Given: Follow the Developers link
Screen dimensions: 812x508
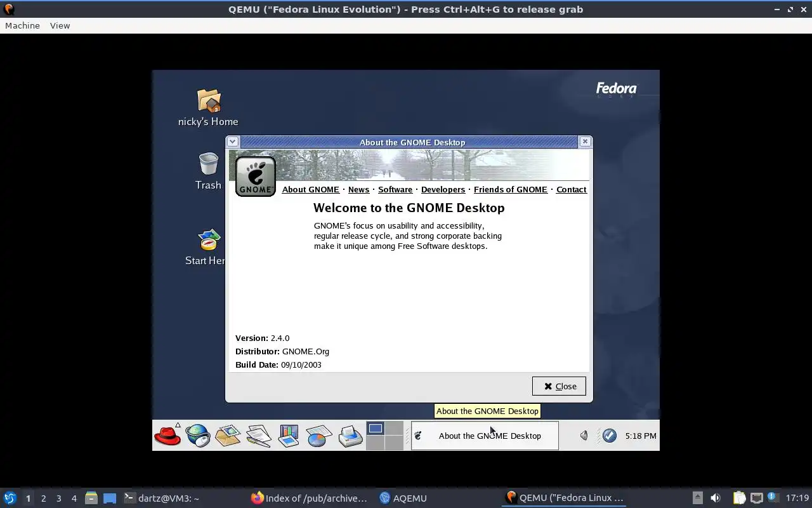Looking at the screenshot, I should click(x=443, y=189).
